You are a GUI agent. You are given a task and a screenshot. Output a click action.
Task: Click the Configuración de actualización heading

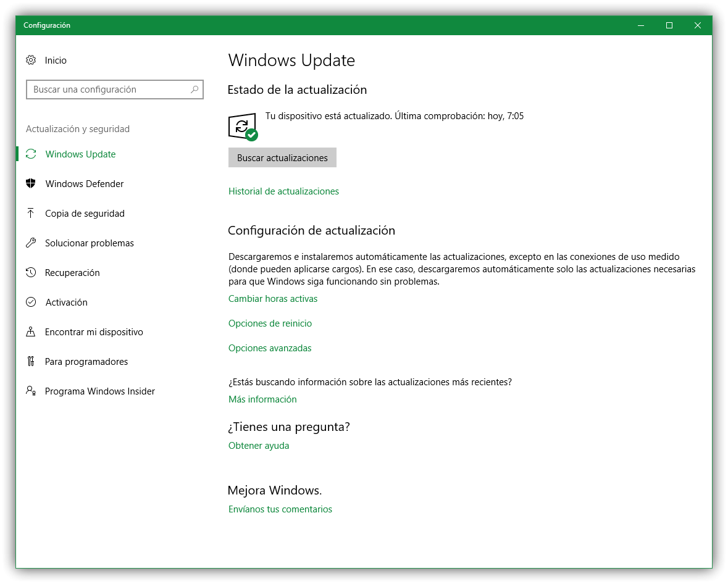coord(312,230)
